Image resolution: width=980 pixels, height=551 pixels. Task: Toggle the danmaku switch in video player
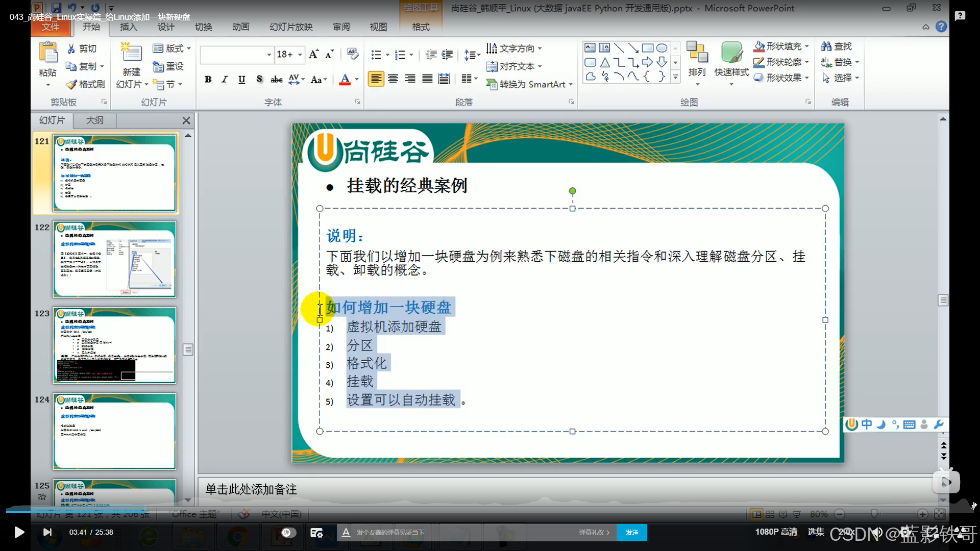pos(288,532)
